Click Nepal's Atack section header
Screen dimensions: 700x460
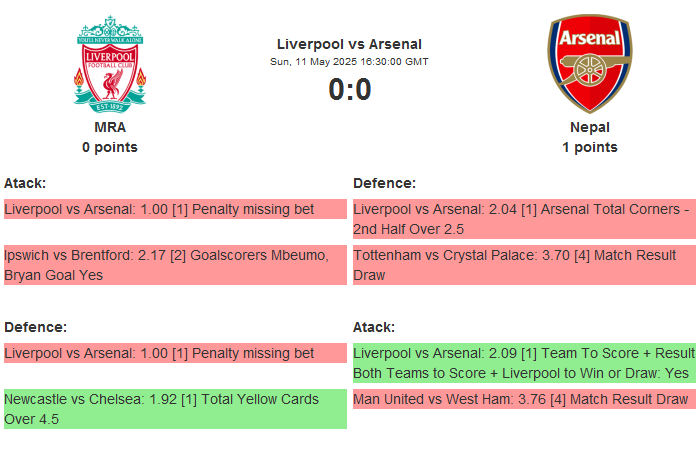pos(374,327)
